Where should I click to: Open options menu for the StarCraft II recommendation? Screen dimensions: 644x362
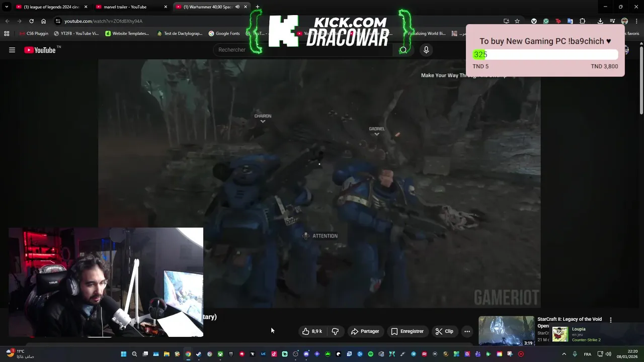point(611,320)
